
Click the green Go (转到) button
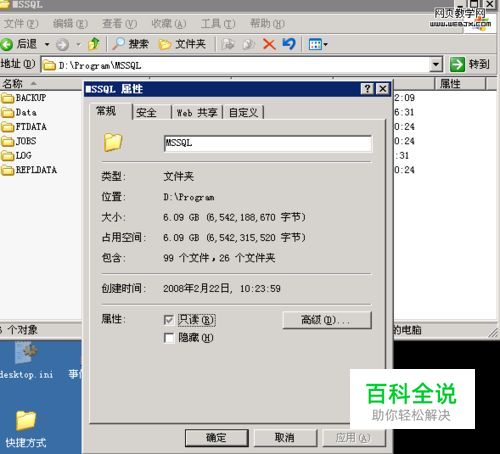(470, 64)
